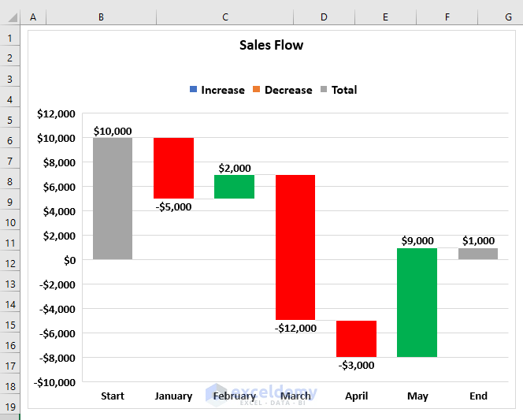523x420 pixels.
Task: Select column C header
Action: 225,17
